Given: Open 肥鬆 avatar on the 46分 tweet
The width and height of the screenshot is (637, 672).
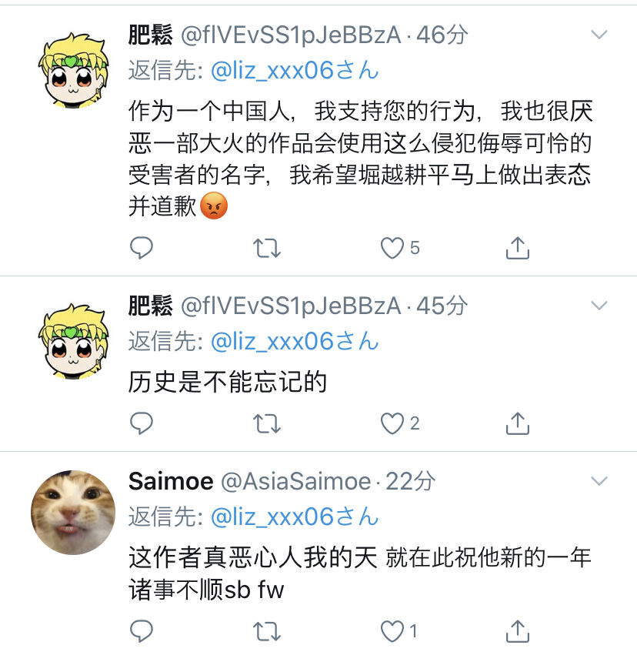Looking at the screenshot, I should pyautogui.click(x=73, y=69).
